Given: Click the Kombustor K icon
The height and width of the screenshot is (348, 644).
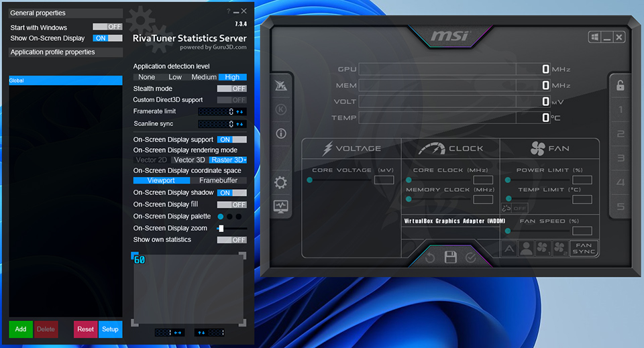Looking at the screenshot, I should point(280,109).
